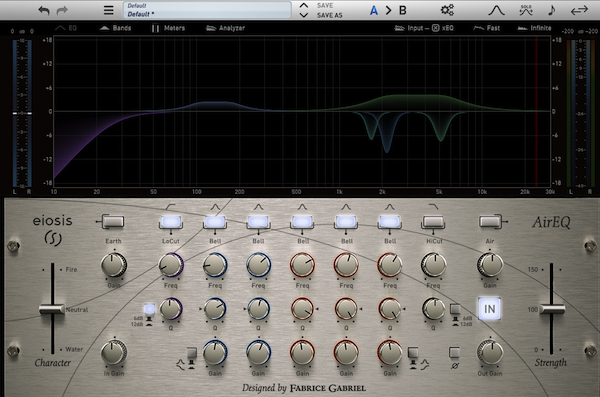
Task: Switch to state A
Action: coord(374,10)
